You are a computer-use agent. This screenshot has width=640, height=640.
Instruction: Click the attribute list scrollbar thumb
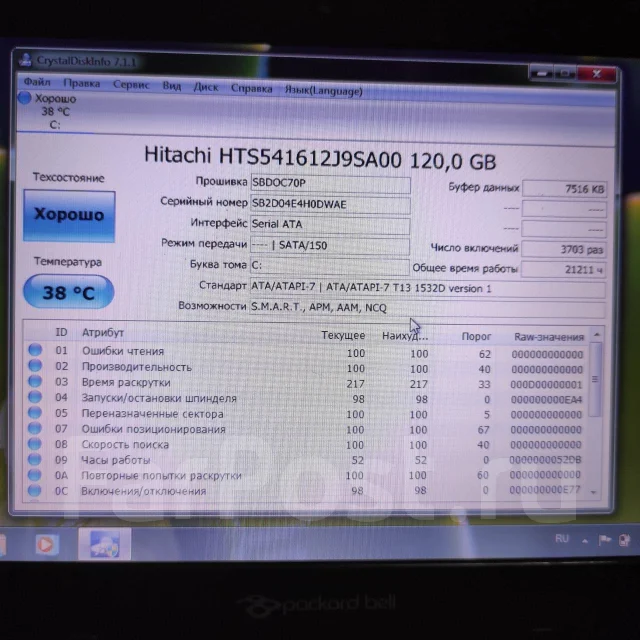tap(595, 380)
